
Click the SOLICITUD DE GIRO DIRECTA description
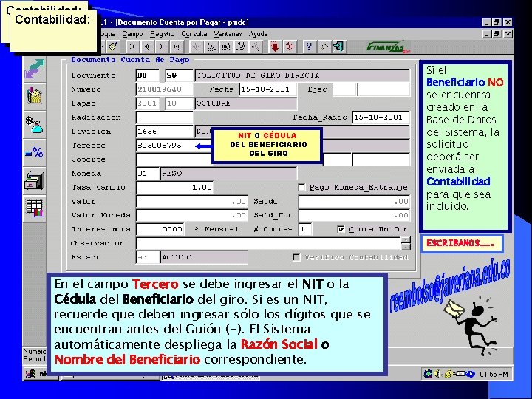coord(302,75)
